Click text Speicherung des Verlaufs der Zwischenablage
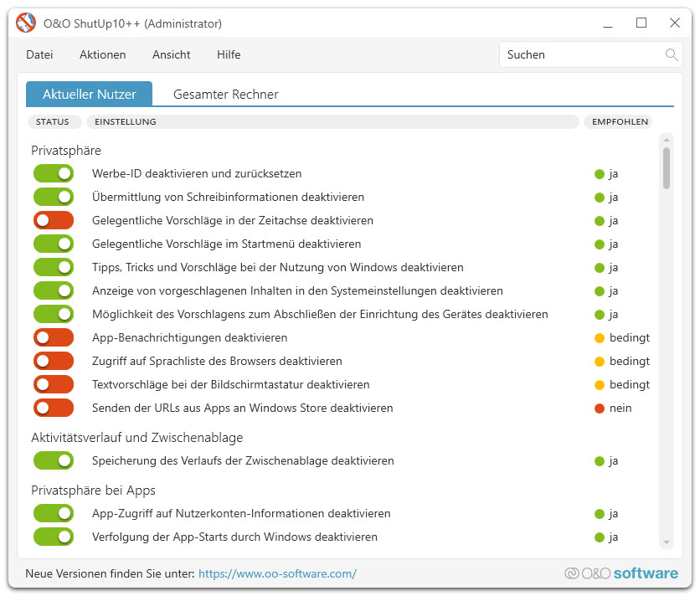Screen dimensions: 700x596 click(243, 460)
